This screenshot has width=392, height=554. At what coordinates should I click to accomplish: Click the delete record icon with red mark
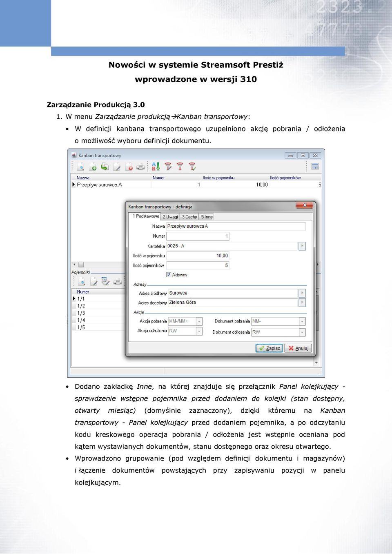coord(129,167)
